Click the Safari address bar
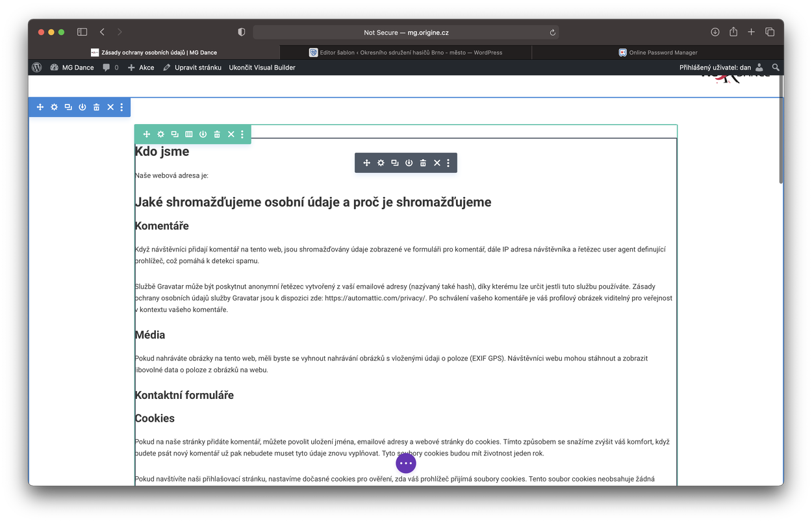 [405, 32]
